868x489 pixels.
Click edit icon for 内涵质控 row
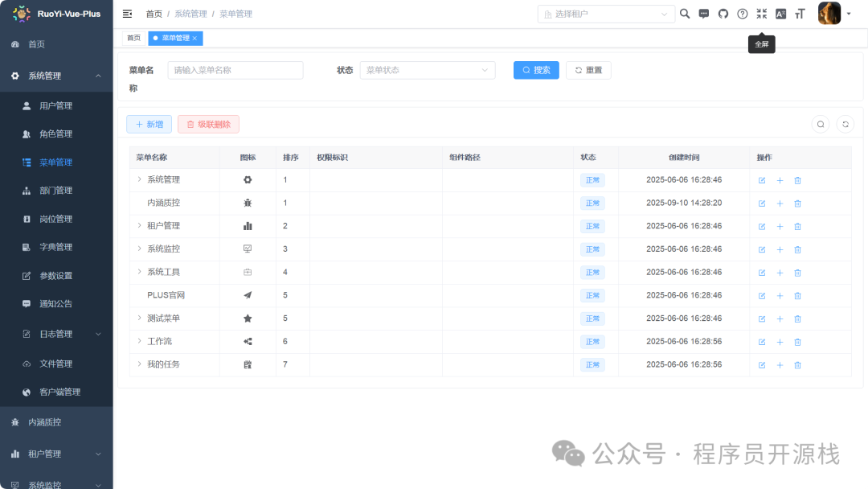(x=762, y=203)
